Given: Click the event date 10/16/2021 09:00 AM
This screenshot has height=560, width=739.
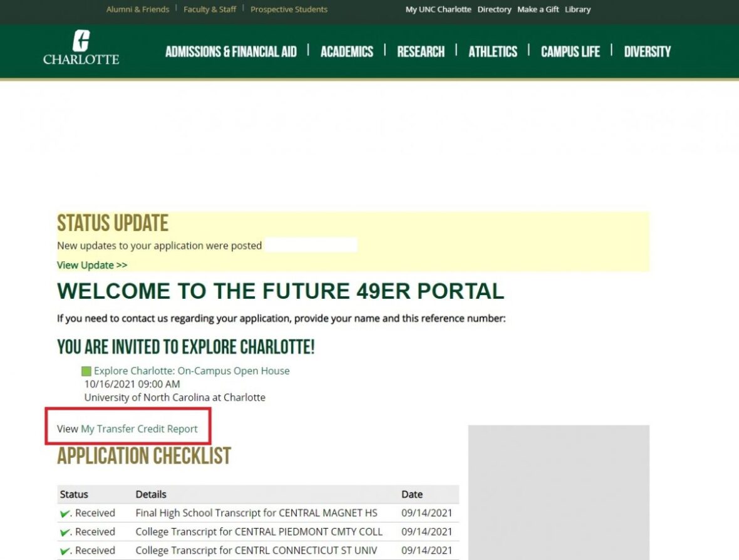Looking at the screenshot, I should (132, 384).
